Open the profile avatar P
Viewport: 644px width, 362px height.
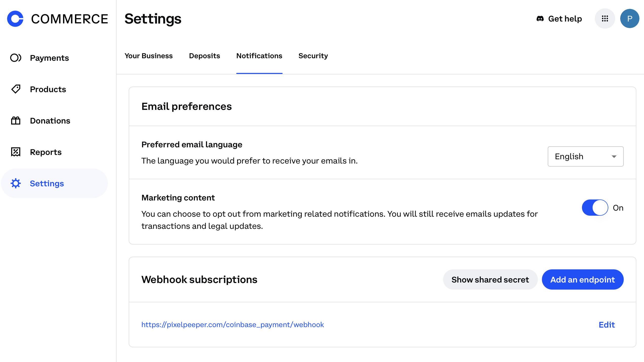coord(630,19)
